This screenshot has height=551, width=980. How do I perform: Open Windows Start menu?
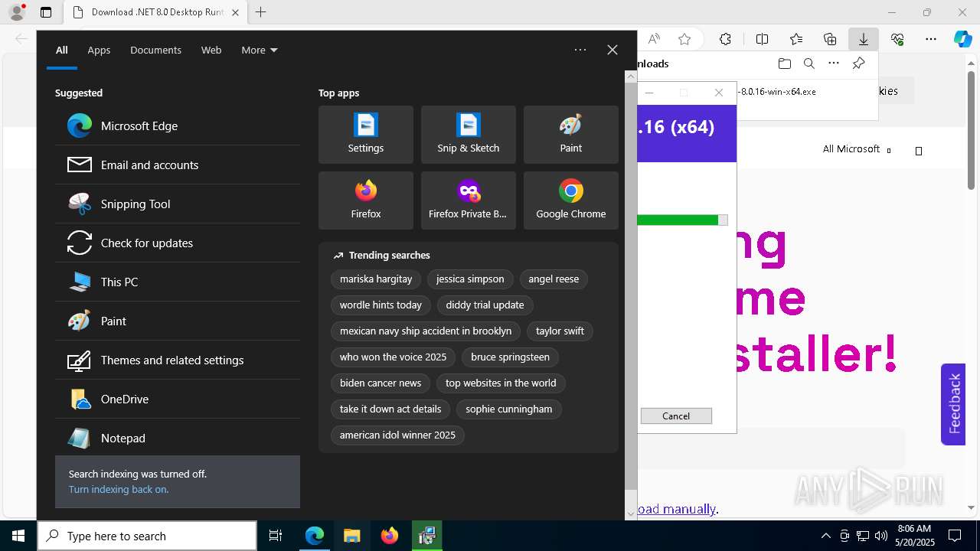(18, 536)
